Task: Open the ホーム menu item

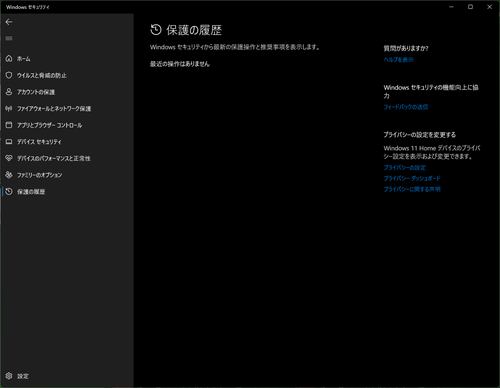Action: (24, 59)
